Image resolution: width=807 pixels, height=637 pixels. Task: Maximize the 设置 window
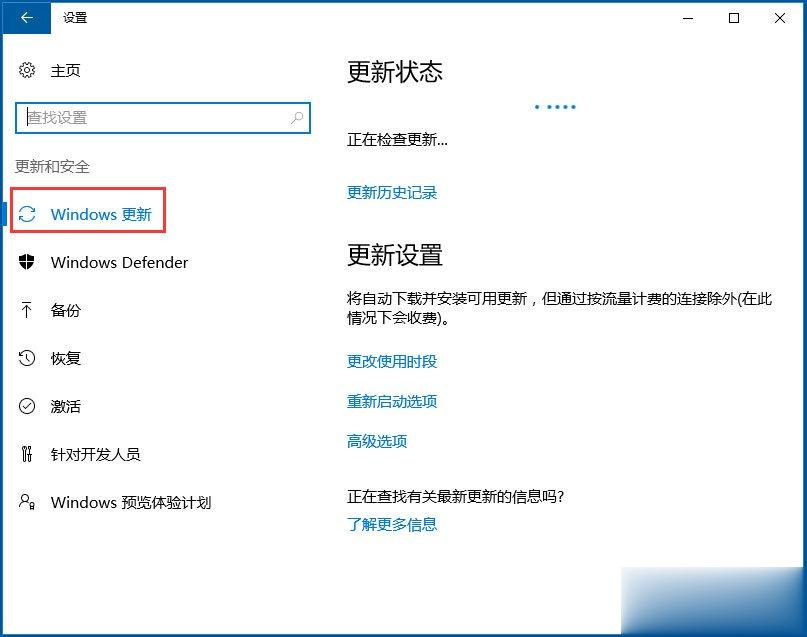734,19
